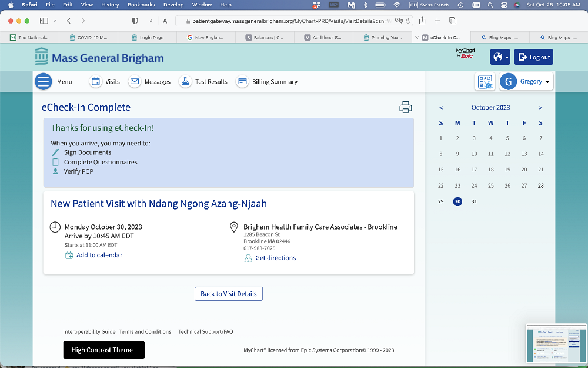Open Test Results flask icon

185,82
